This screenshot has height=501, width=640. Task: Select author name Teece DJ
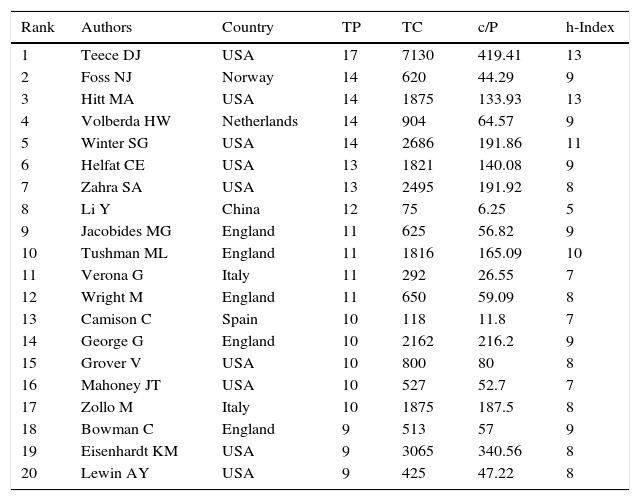110,56
